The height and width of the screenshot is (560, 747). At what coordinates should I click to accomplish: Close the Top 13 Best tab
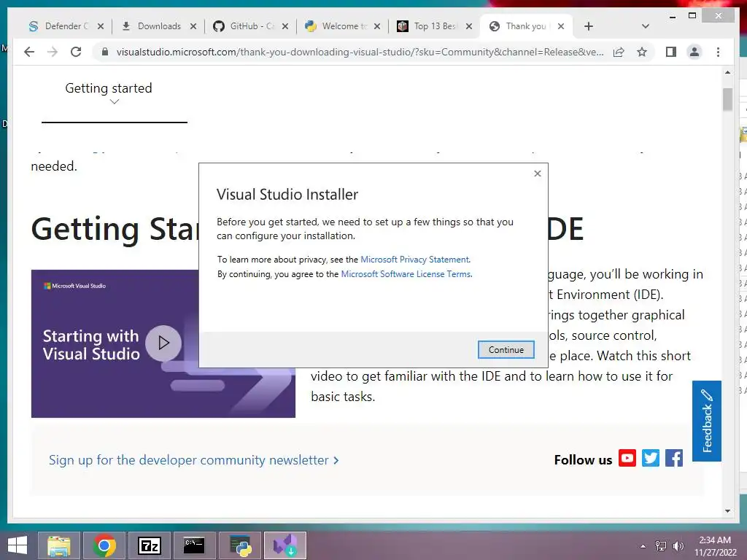(469, 27)
